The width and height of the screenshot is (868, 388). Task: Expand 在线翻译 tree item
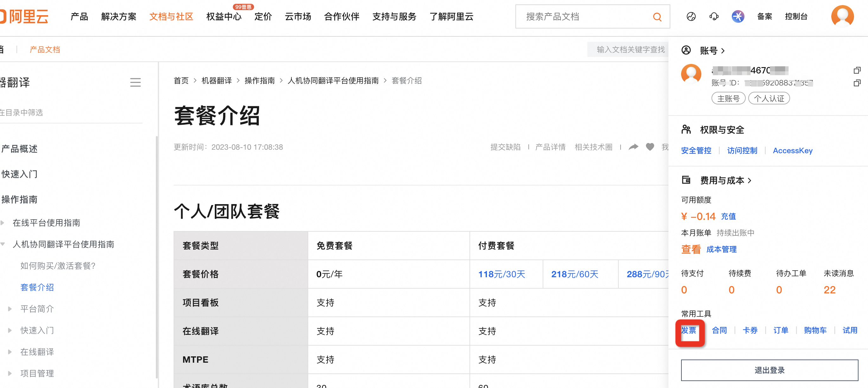(10, 352)
